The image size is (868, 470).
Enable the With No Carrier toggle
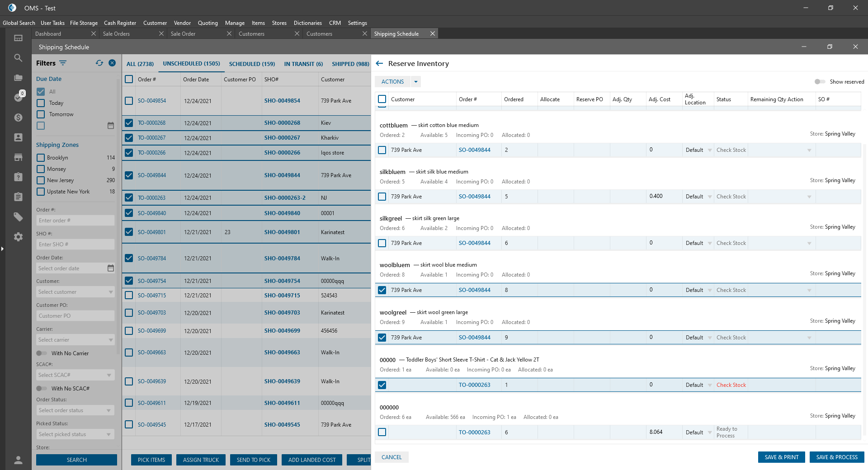42,353
